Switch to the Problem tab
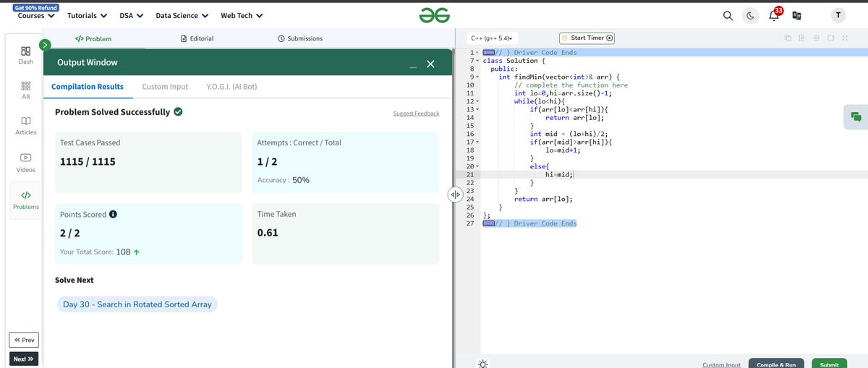Screen dimensions: 868x368 93,38
